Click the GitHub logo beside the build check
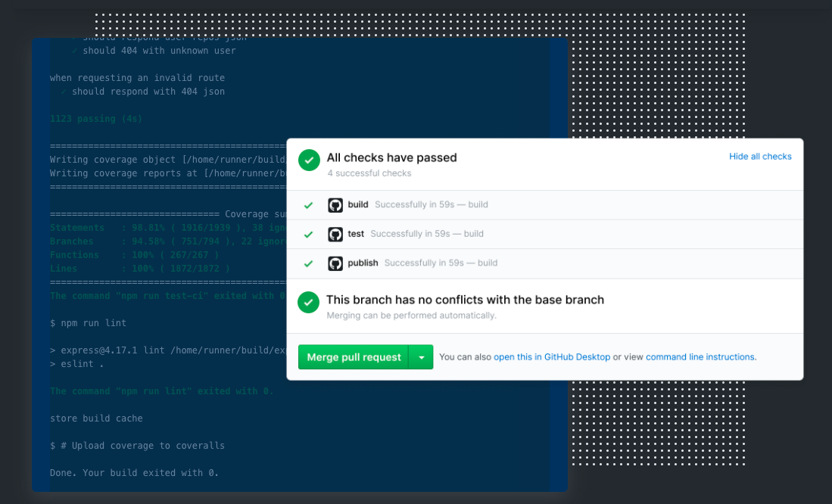The width and height of the screenshot is (832, 504). coord(335,205)
